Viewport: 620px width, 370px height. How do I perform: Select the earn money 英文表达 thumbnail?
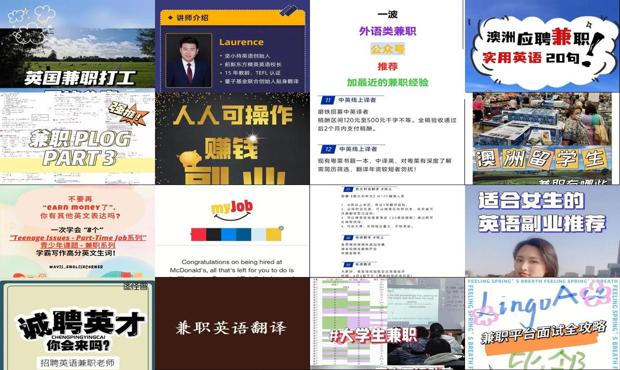pos(77,231)
